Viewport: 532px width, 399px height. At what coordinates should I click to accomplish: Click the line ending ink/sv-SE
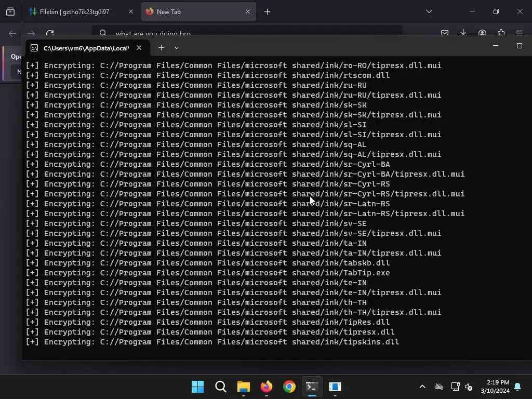[x=196, y=223]
